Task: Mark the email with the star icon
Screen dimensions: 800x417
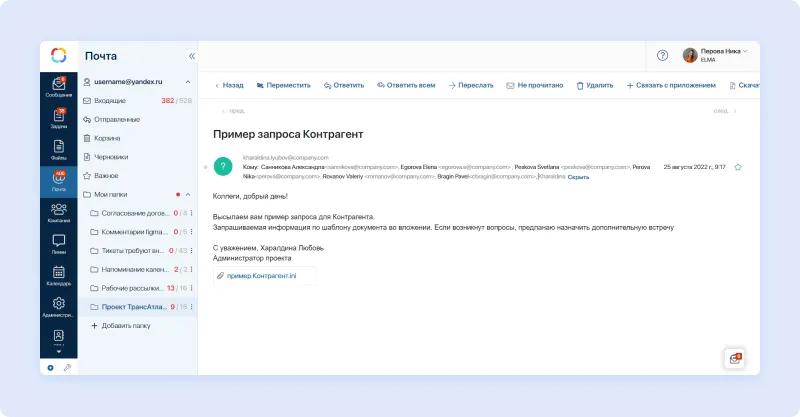Action: point(738,167)
